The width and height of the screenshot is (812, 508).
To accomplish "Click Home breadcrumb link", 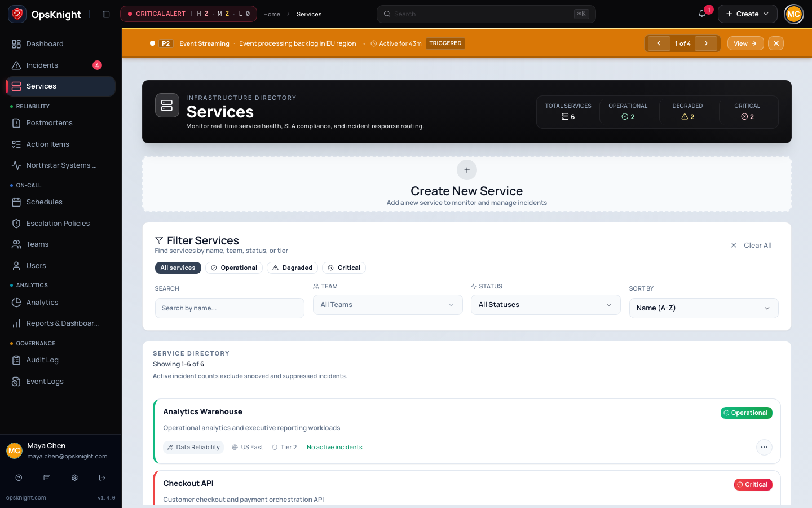I will (x=272, y=14).
